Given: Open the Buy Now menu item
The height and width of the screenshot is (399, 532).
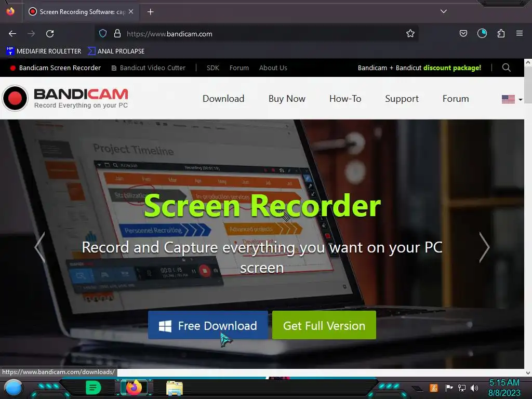Looking at the screenshot, I should 287,99.
